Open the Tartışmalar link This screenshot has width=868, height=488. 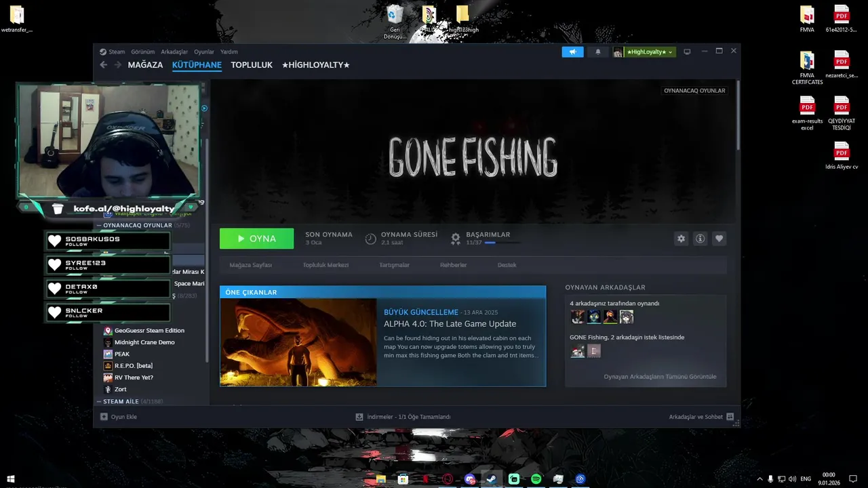click(394, 265)
